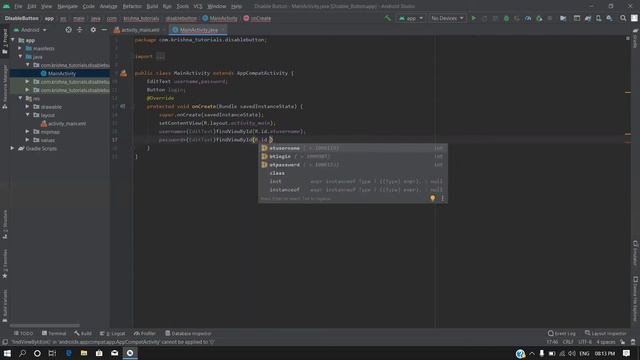Click the MainActivity breadcrumb in navigation bar
Viewport: 640px width, 360px height.
click(x=220, y=18)
